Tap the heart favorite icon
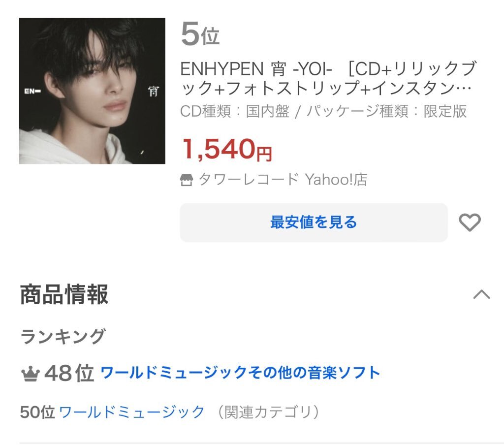This screenshot has height=445, width=504. [x=470, y=222]
